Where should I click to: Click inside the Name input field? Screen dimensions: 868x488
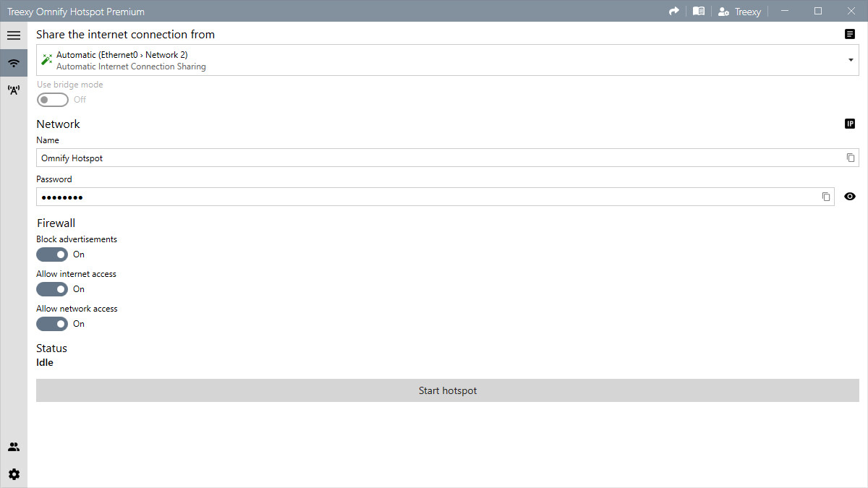[289, 157]
